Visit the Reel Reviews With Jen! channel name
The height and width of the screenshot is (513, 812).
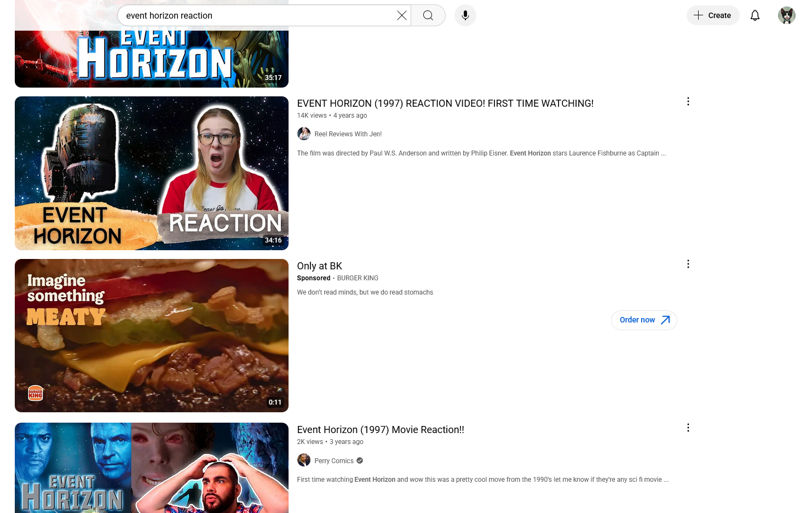click(348, 134)
